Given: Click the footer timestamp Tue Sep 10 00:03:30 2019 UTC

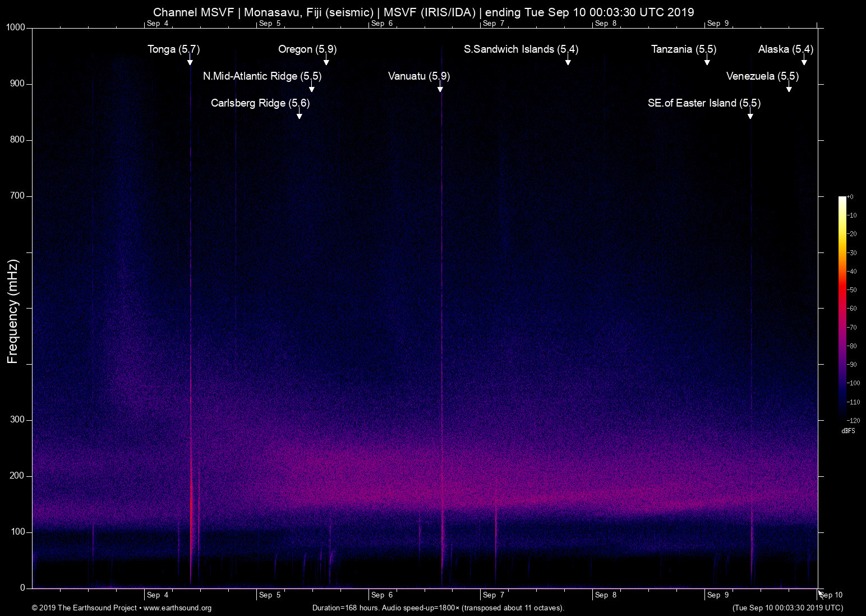Looking at the screenshot, I should coord(787,608).
